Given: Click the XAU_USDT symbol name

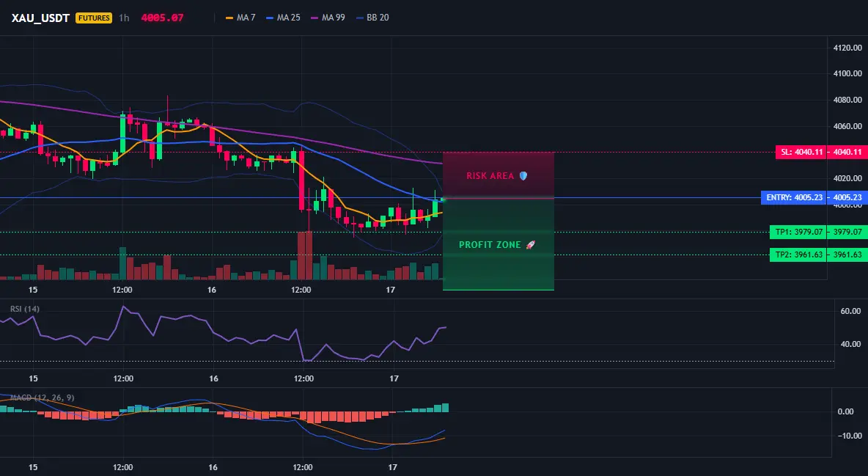Looking at the screenshot, I should pos(40,18).
